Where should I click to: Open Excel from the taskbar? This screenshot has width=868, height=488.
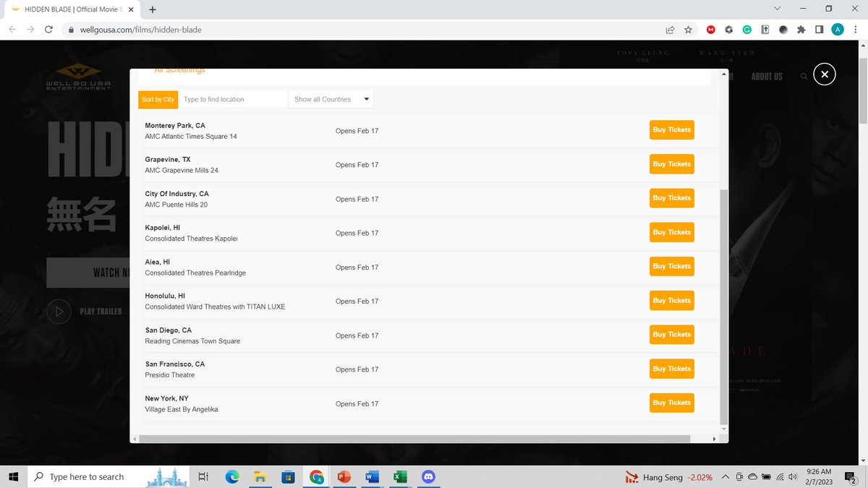[400, 477]
